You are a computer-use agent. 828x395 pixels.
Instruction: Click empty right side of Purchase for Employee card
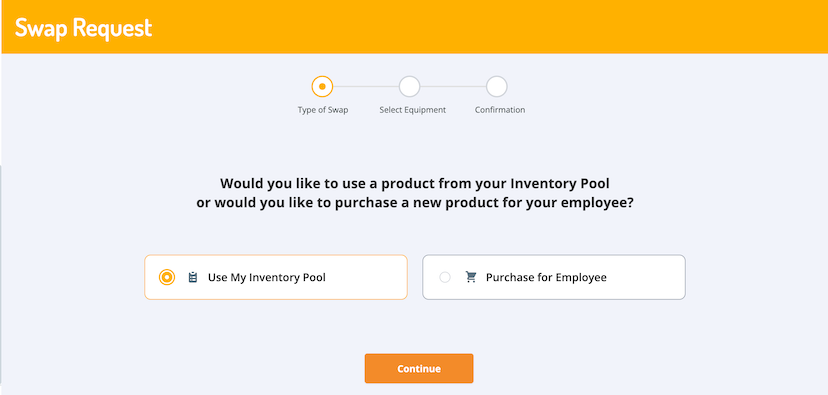[645, 277]
